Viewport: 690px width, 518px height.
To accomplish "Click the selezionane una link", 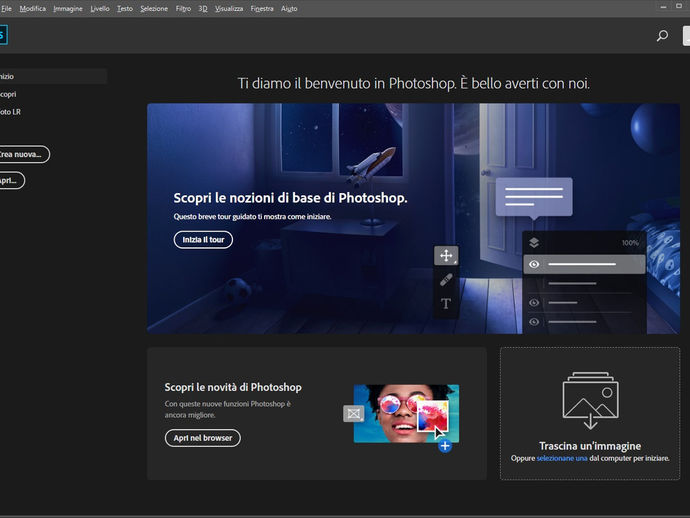I will (562, 458).
